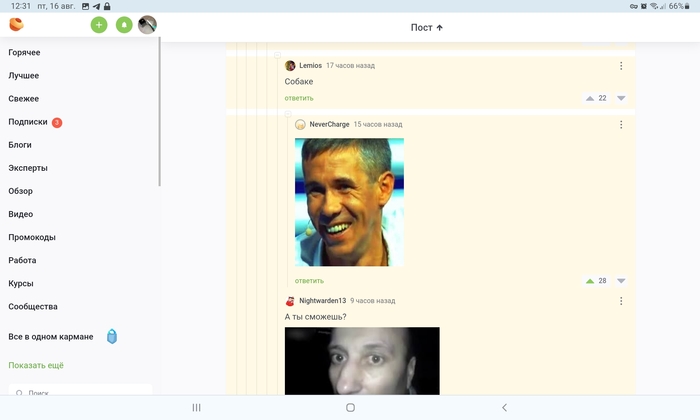Tap Android recent apps button
Screen dimensions: 700x420
[196, 408]
